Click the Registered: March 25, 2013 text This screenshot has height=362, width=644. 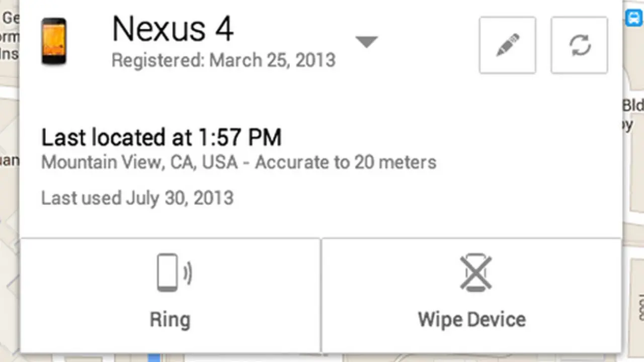coord(223,60)
